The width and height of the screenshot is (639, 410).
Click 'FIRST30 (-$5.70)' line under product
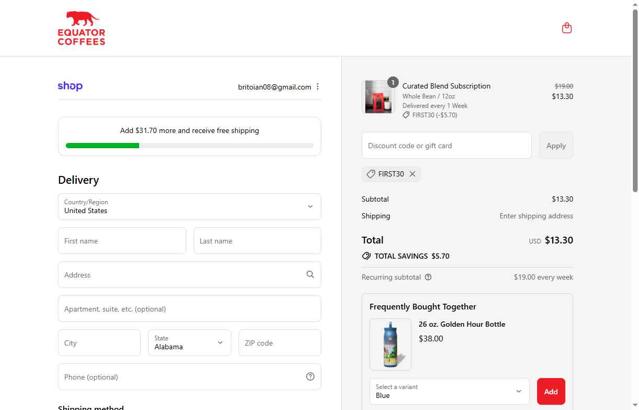click(x=430, y=115)
